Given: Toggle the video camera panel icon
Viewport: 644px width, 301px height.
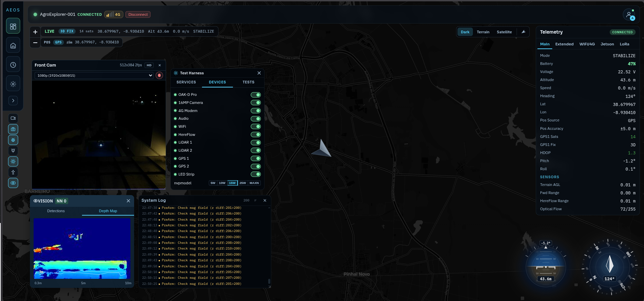Looking at the screenshot, I should click(13, 118).
